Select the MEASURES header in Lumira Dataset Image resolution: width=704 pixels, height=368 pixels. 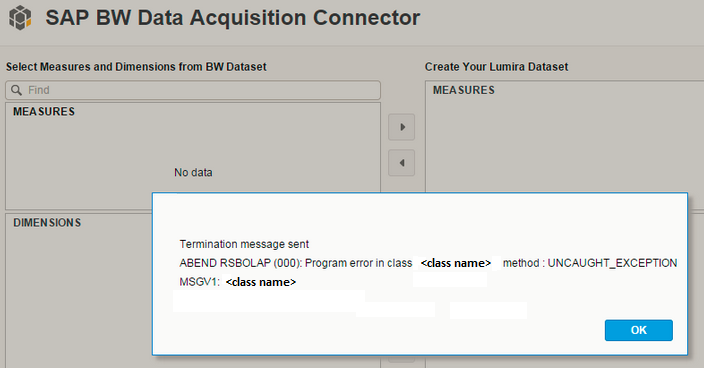coord(464,90)
